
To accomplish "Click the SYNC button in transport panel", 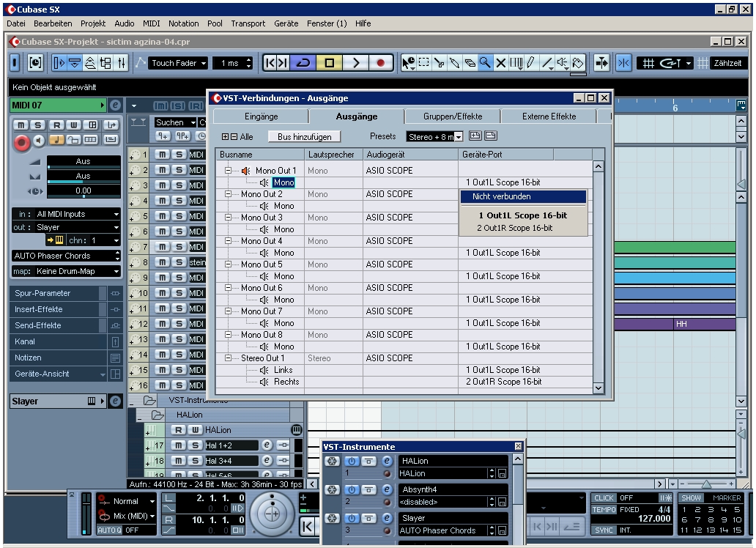I will [x=604, y=530].
